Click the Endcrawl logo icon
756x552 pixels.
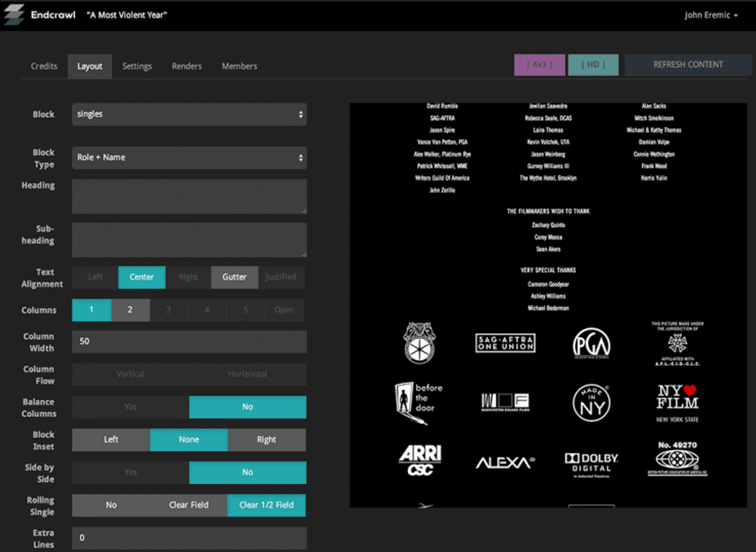[14, 15]
